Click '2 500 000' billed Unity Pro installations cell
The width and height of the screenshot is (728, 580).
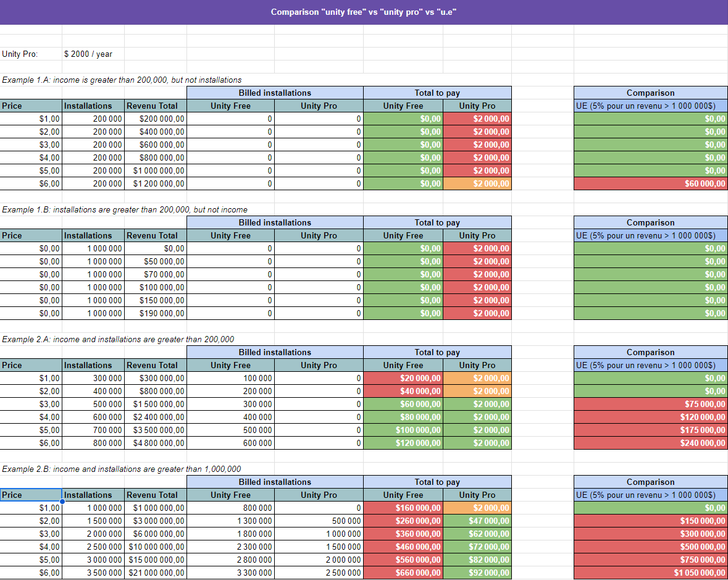pos(319,573)
